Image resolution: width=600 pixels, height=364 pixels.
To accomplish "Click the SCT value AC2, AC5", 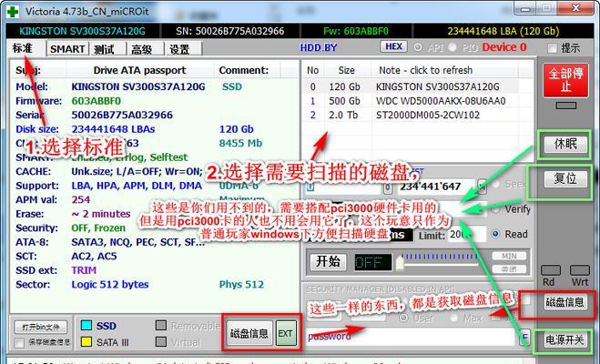I will pyautogui.click(x=94, y=257).
